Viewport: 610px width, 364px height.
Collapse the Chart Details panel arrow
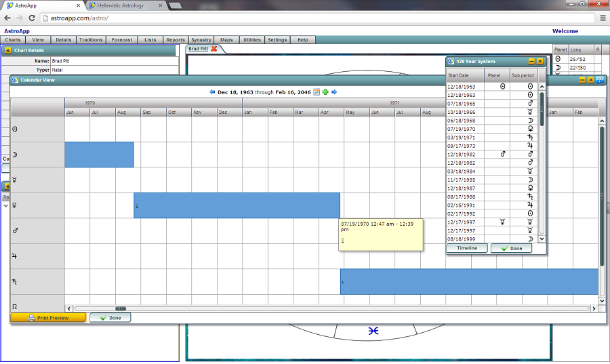(x=7, y=50)
